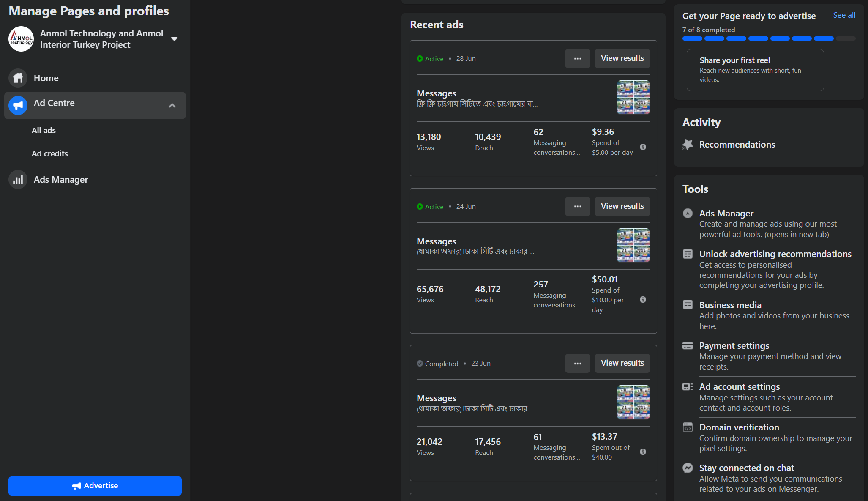Open three-dot menu on 23 Jun ad
Image resolution: width=868 pixels, height=501 pixels.
point(577,364)
